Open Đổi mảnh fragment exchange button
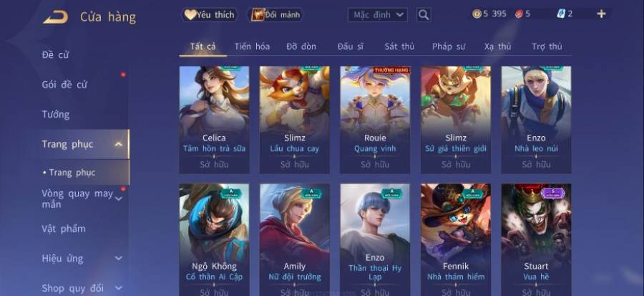The width and height of the screenshot is (644, 296). pyautogui.click(x=275, y=15)
